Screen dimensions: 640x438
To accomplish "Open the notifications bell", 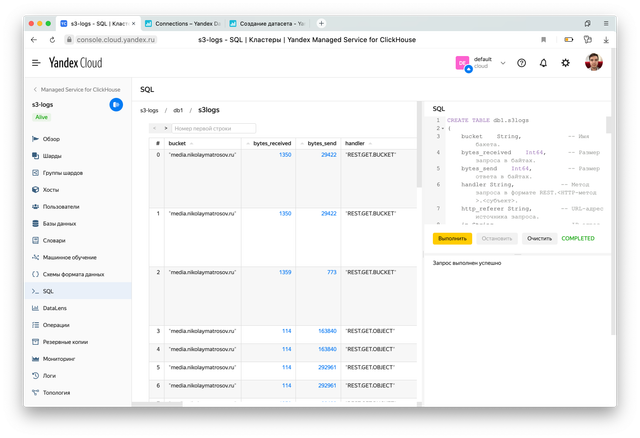I will point(543,62).
